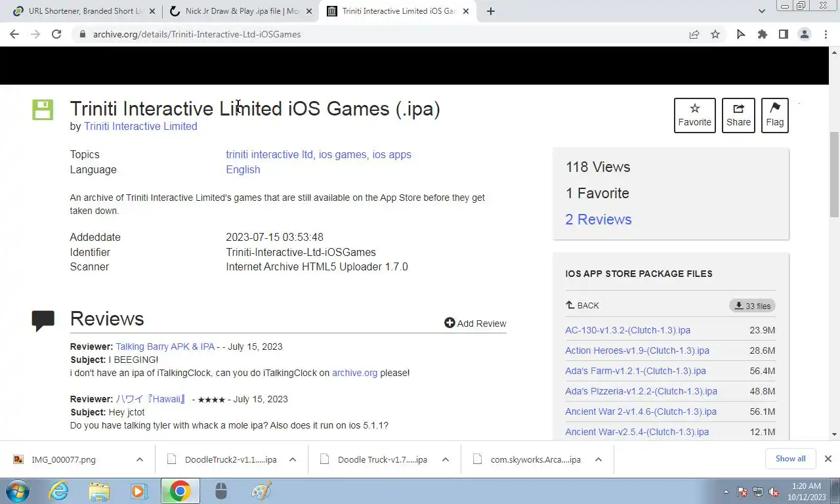This screenshot has width=840, height=504.
Task: Click the browser Forward arrow
Action: tap(35, 34)
